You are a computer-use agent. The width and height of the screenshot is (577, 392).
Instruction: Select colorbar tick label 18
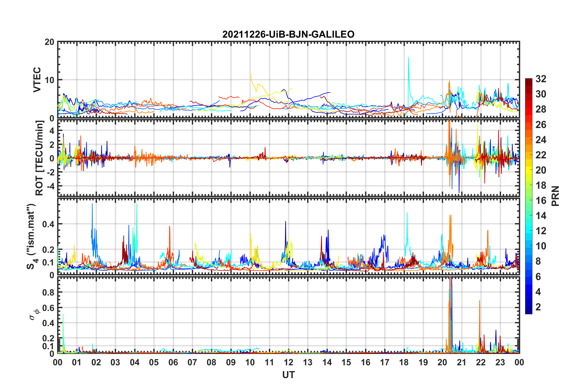[x=541, y=185]
